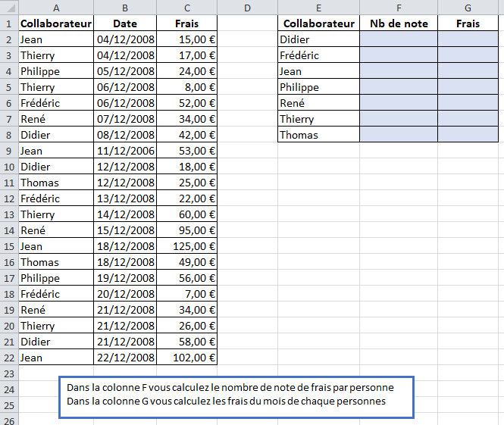Select column header D
This screenshot has width=504, height=425.
click(247, 8)
